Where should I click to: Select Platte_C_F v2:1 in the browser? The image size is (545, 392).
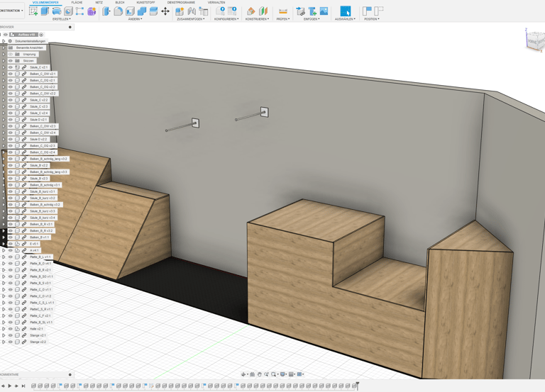[x=40, y=315]
